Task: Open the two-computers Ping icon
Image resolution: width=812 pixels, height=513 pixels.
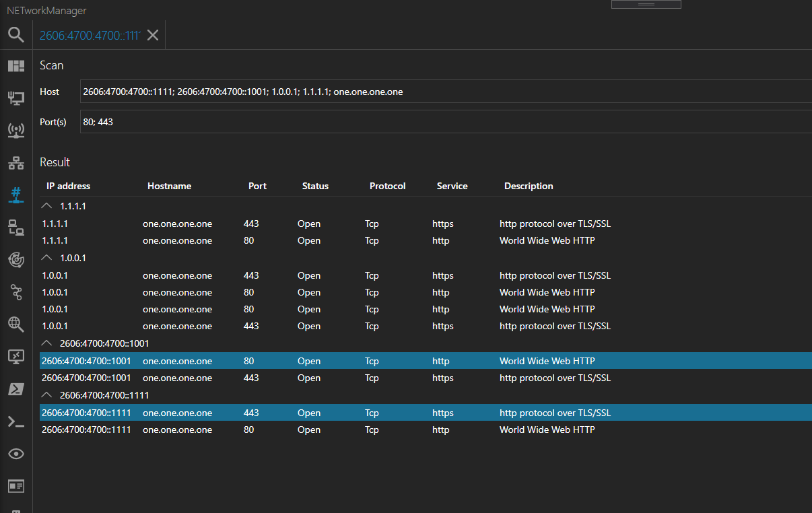Action: point(16,228)
